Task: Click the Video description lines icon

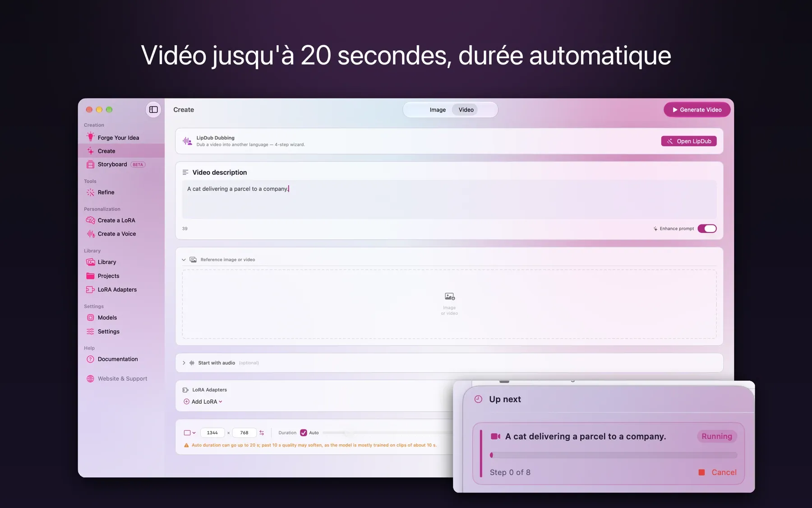Action: [x=185, y=172]
